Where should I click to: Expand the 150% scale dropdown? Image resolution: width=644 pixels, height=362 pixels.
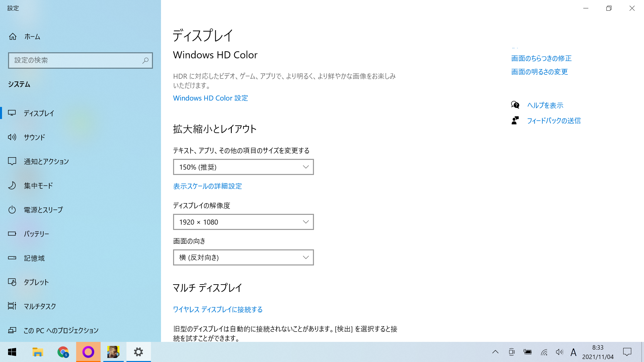[243, 167]
